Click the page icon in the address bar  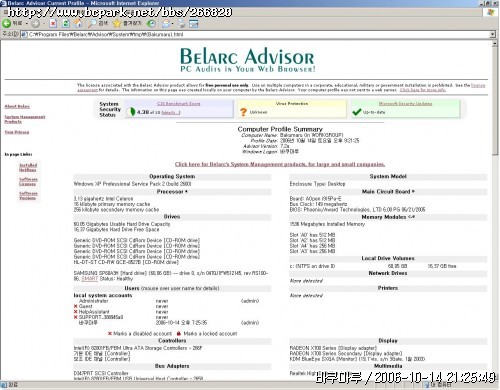24,34
